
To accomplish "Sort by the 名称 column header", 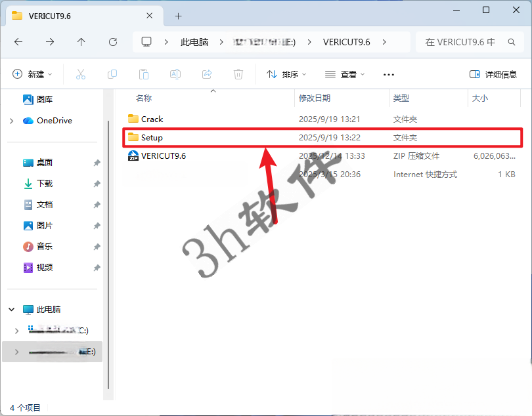I will [x=144, y=98].
